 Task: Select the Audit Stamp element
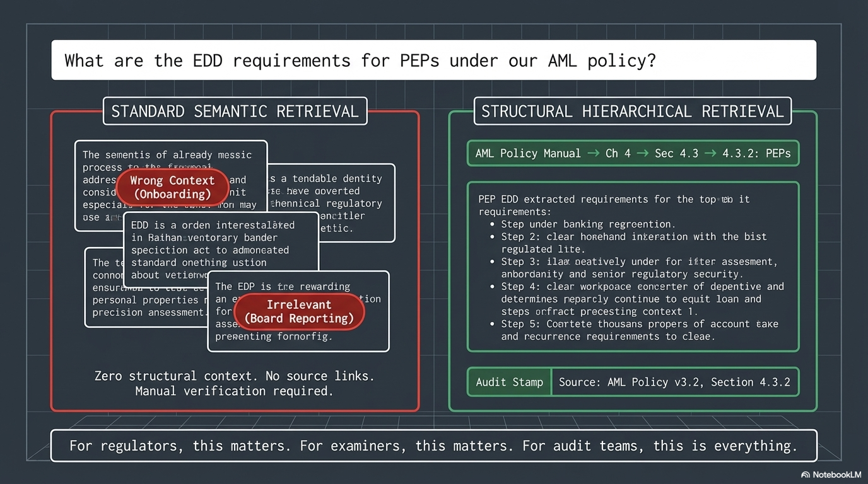tap(508, 382)
